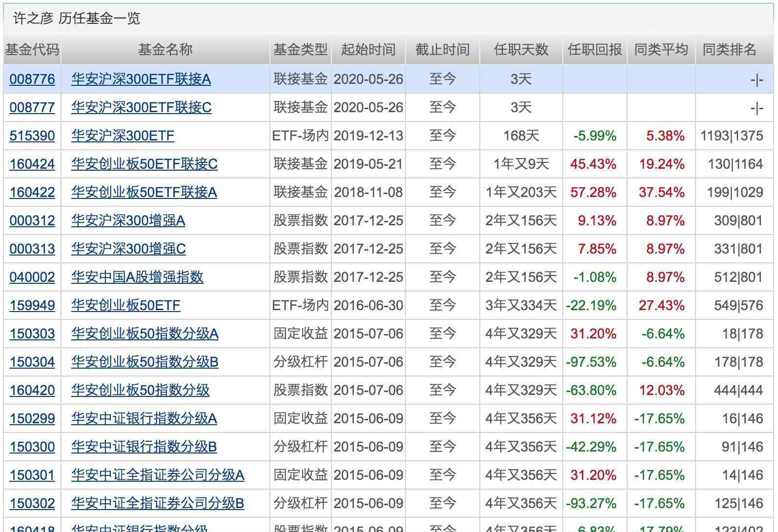
Task: Select tenure cell 1年又203天
Action: [521, 192]
